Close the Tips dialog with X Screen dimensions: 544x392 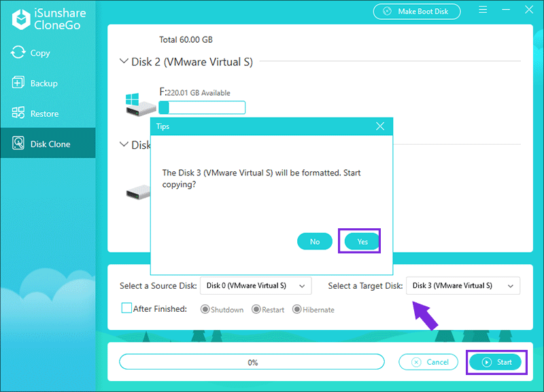pyautogui.click(x=380, y=126)
